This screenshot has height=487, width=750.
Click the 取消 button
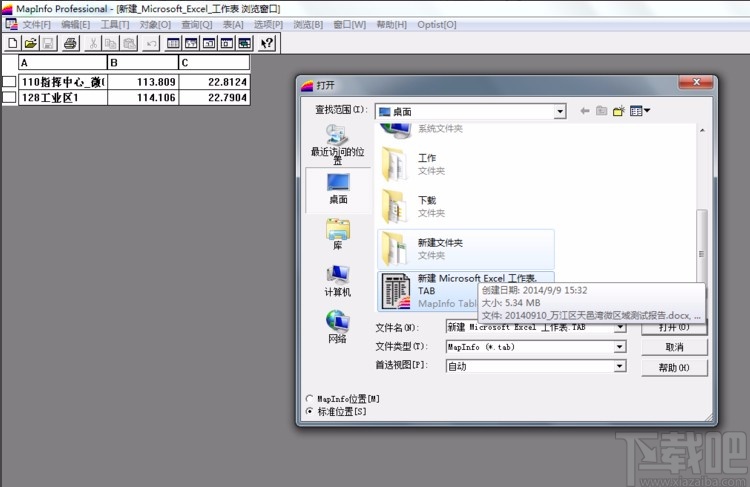[x=674, y=347]
